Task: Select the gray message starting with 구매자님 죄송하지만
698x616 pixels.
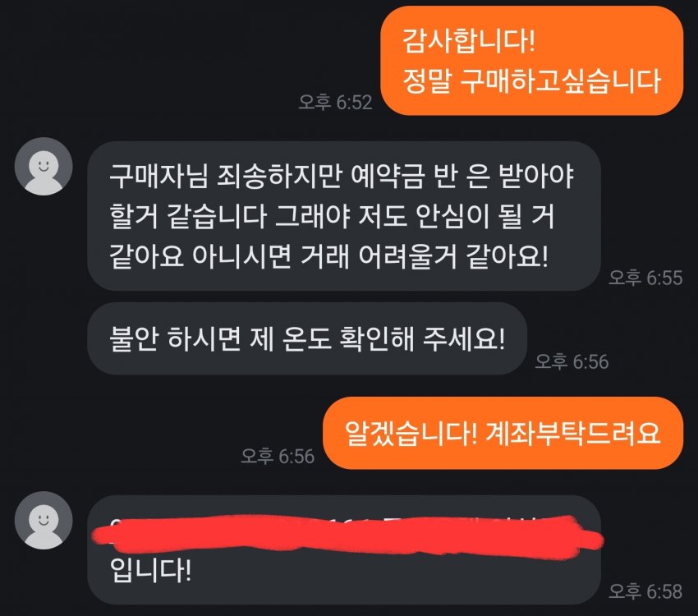Action: (344, 216)
